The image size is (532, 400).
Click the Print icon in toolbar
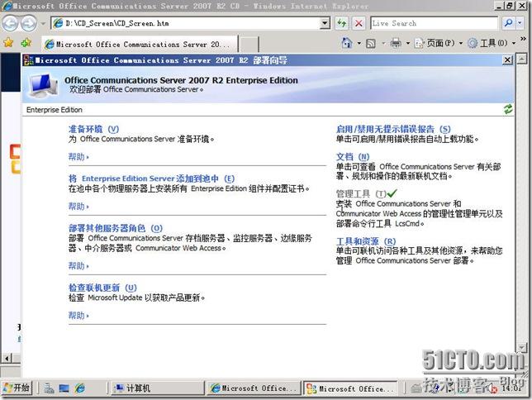click(x=396, y=43)
